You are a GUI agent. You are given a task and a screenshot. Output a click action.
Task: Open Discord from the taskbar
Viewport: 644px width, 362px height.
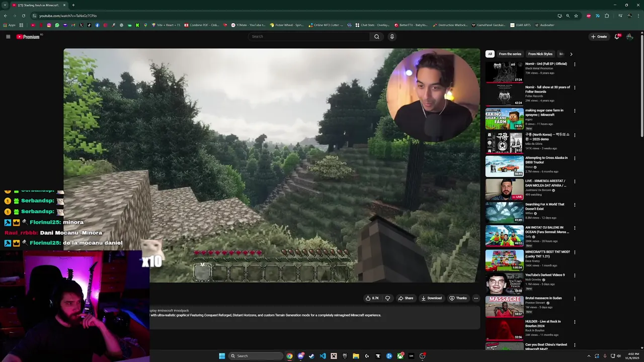(300, 356)
